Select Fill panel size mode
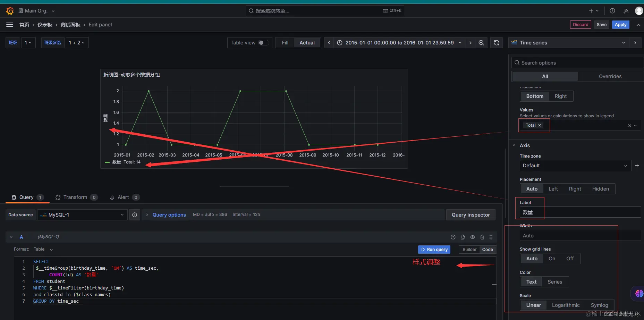Screen dimensions: 644x320 pos(285,43)
